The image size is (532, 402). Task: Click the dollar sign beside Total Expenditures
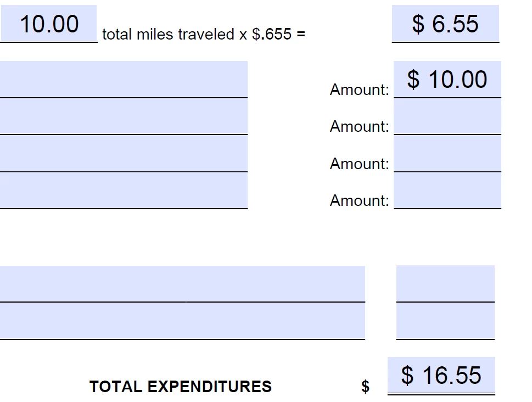[366, 387]
